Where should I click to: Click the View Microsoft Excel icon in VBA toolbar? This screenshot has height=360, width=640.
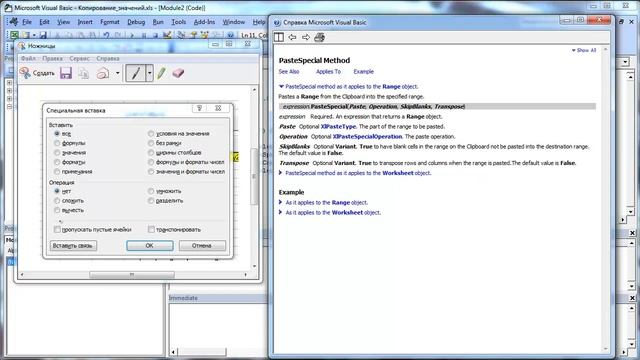point(14,35)
